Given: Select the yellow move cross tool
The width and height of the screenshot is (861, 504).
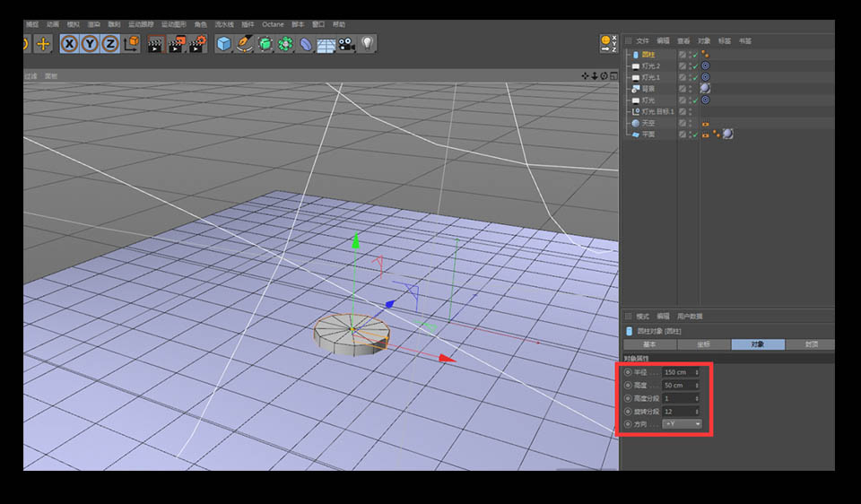Looking at the screenshot, I should point(43,43).
